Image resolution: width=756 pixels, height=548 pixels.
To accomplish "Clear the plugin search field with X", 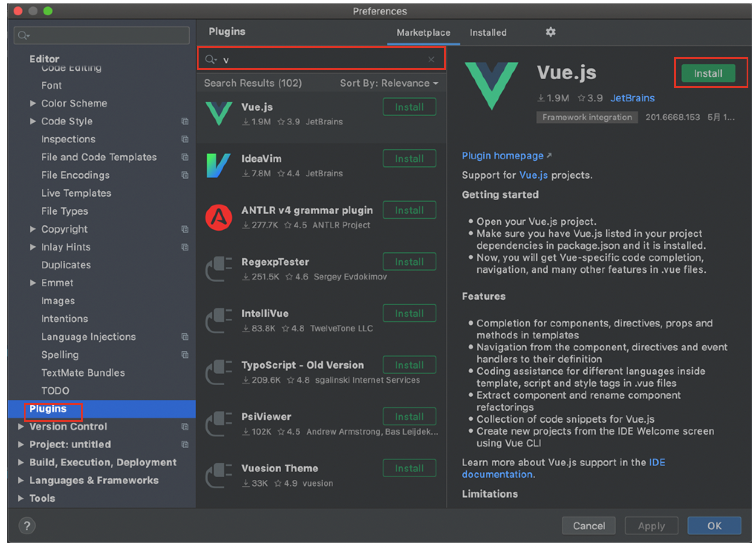I will [x=431, y=60].
